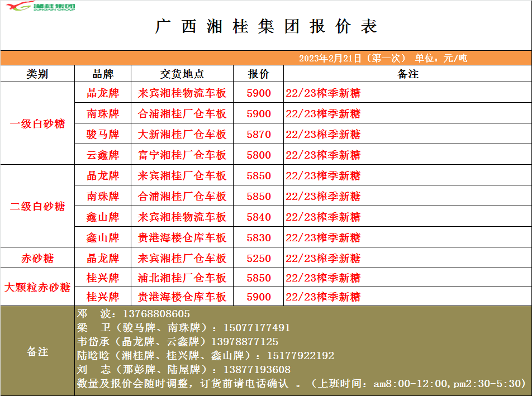The width and height of the screenshot is (532, 396).
Task: Click the 浦北湘桂厂仓车板 delivery location
Action: point(182,278)
